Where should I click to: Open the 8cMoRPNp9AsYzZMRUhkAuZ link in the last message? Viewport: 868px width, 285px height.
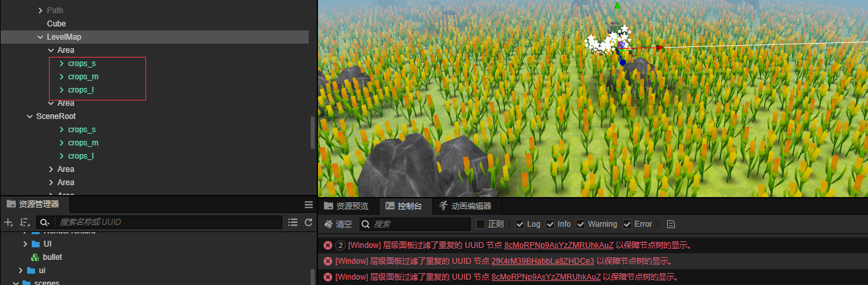546,277
